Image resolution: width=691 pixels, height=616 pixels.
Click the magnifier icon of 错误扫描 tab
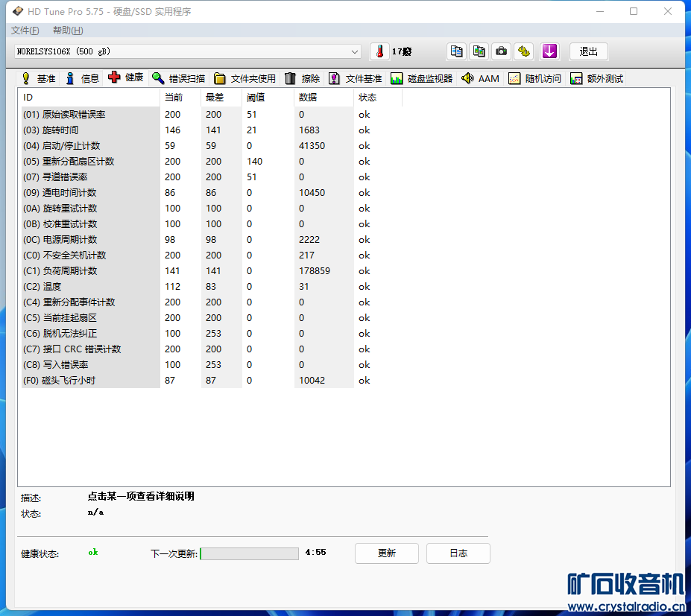click(158, 78)
